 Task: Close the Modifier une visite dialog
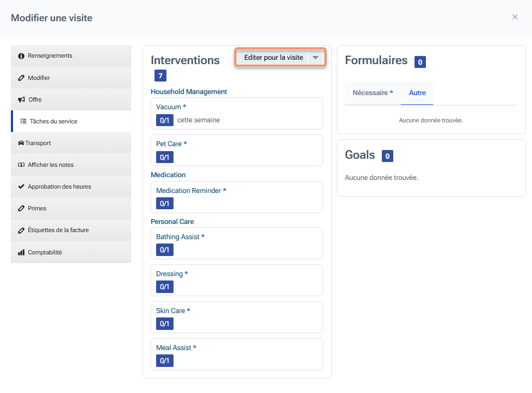pos(515,17)
